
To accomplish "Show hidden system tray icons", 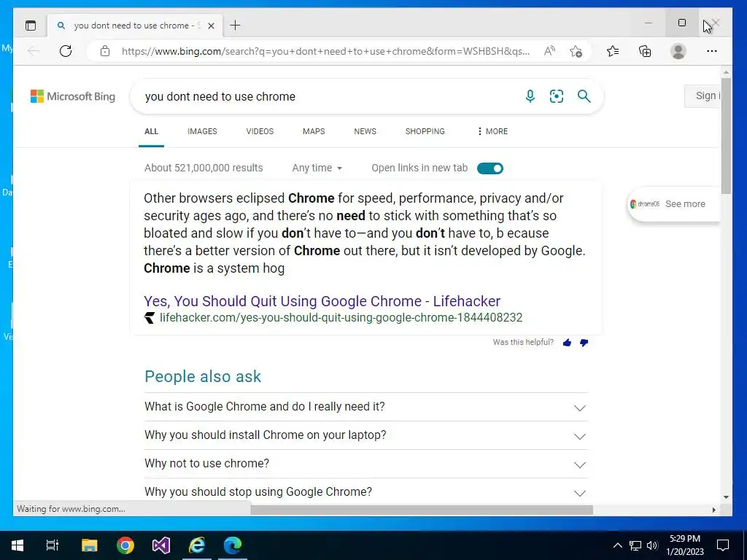I will (x=617, y=545).
